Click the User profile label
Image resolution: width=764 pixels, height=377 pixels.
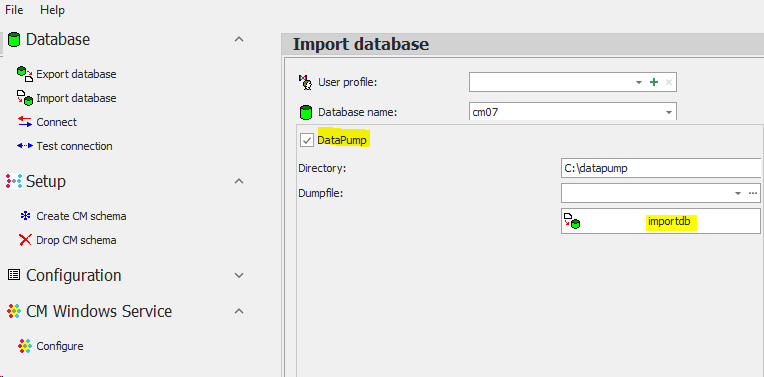(x=348, y=82)
